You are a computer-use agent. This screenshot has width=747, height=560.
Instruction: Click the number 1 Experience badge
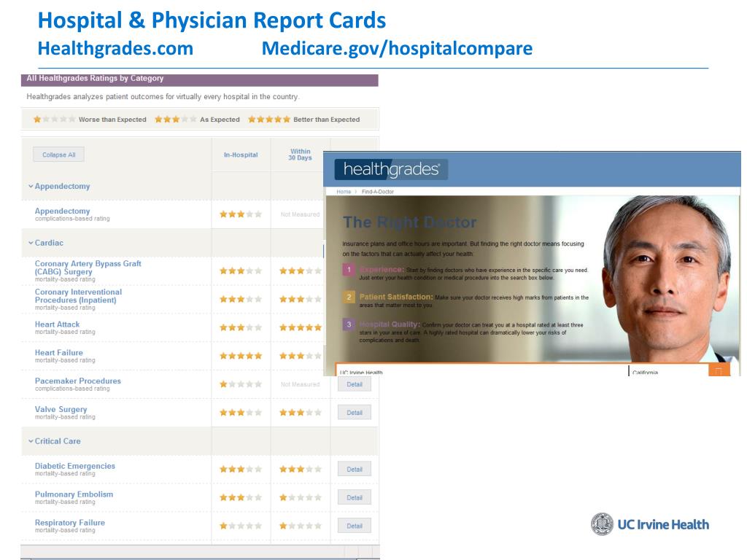(349, 270)
